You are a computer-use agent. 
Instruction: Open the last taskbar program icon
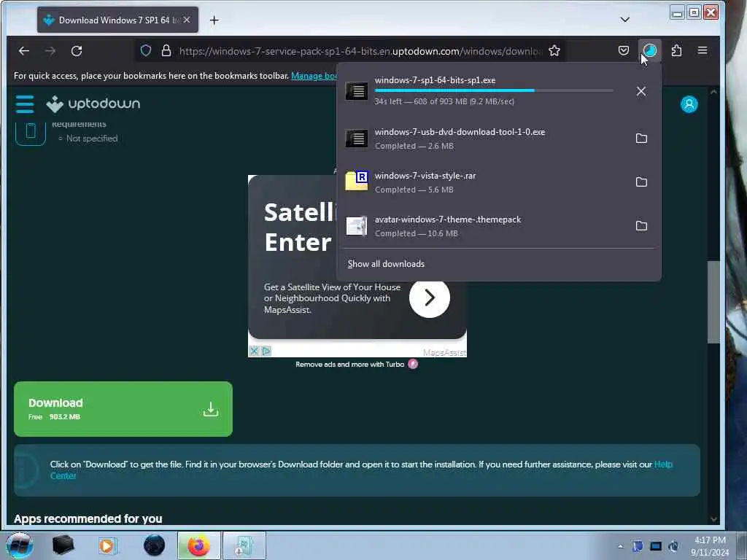click(244, 545)
